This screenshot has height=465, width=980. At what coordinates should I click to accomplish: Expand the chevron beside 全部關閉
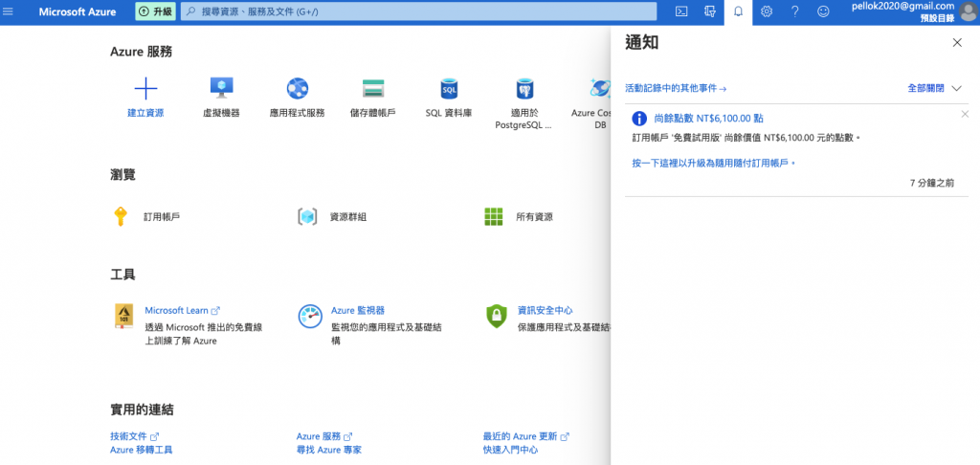pyautogui.click(x=956, y=89)
